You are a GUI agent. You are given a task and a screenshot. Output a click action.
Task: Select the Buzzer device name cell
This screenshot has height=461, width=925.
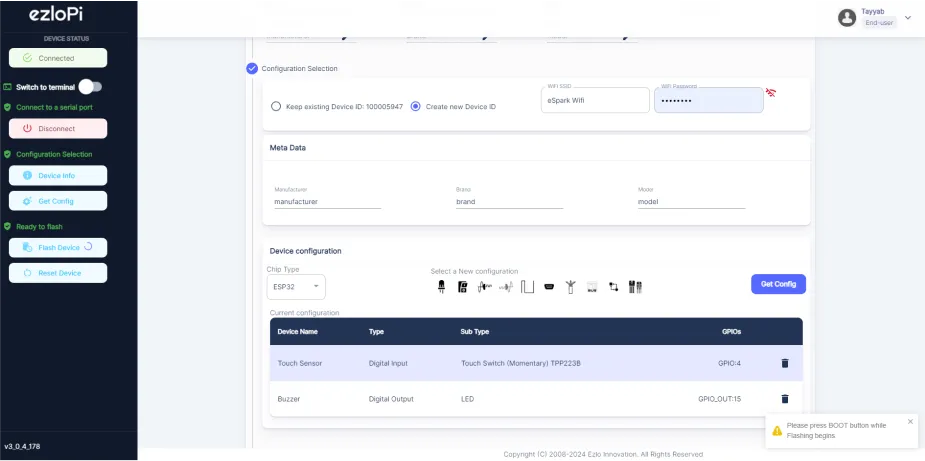pyautogui.click(x=288, y=399)
